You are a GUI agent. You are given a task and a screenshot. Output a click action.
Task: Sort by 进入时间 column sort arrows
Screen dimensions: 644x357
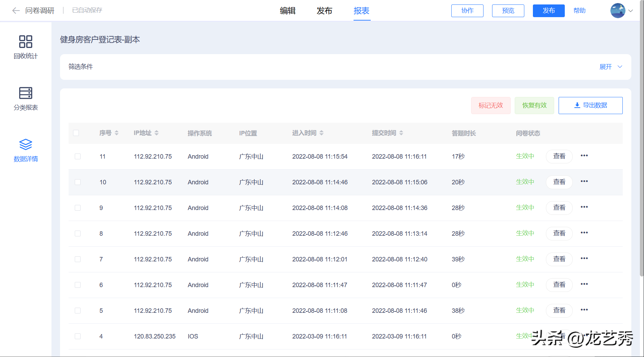(321, 133)
